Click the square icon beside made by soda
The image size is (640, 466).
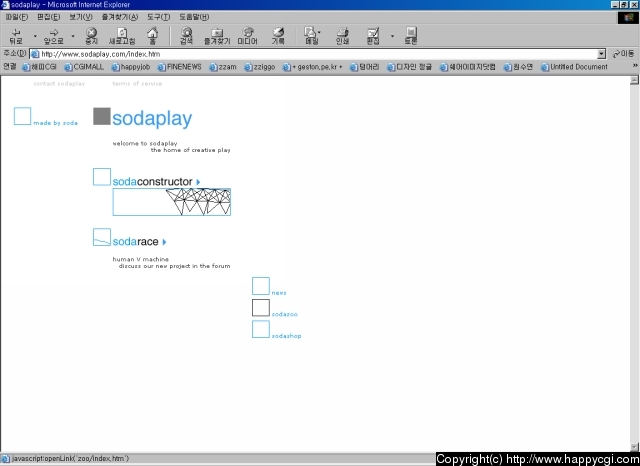click(x=22, y=116)
